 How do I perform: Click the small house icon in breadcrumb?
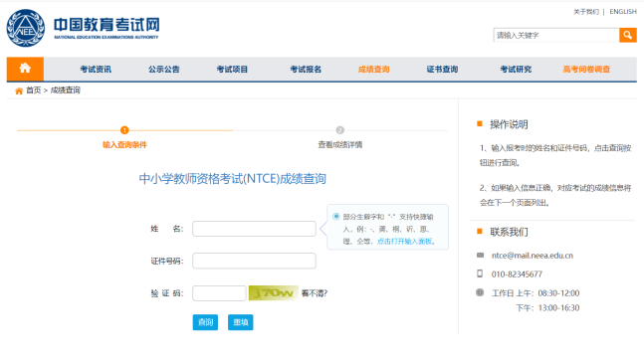coord(19,90)
